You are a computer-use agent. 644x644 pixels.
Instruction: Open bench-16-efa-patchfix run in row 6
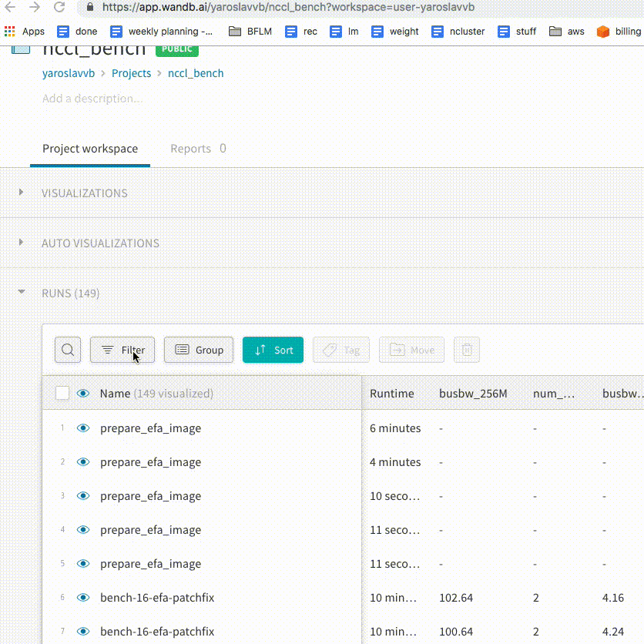tap(157, 598)
